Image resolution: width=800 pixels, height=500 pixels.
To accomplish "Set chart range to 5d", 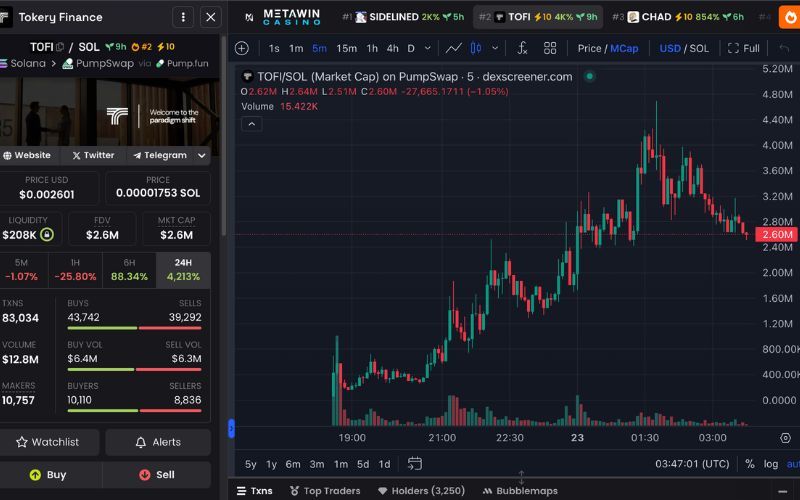I will pos(363,464).
